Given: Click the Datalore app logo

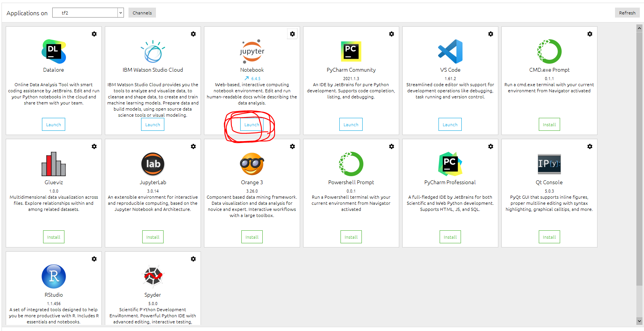Looking at the screenshot, I should (x=54, y=51).
